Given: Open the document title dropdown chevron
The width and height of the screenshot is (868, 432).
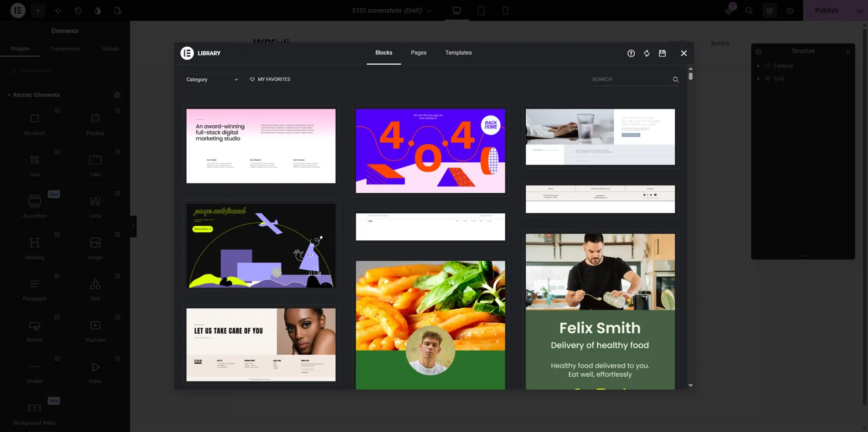Looking at the screenshot, I should pyautogui.click(x=429, y=10).
